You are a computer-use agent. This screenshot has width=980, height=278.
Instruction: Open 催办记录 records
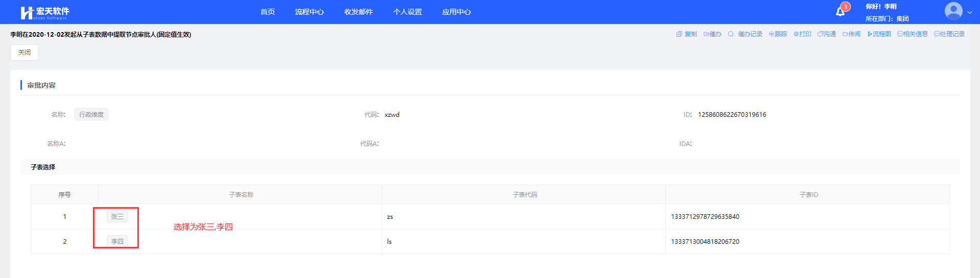[x=745, y=34]
